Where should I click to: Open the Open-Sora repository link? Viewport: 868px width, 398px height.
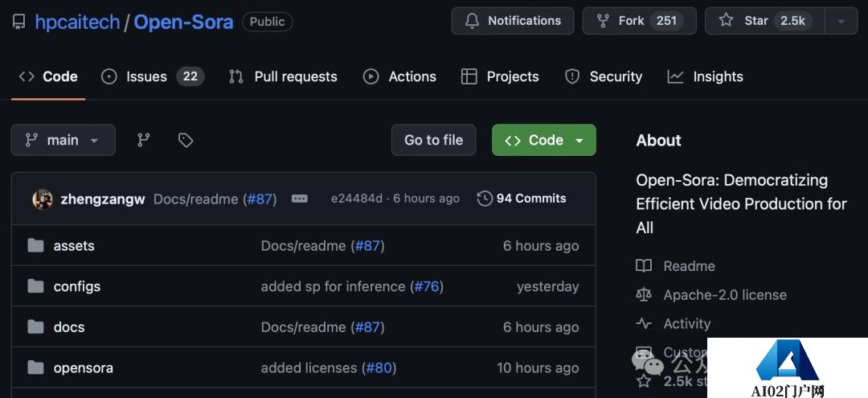(183, 23)
